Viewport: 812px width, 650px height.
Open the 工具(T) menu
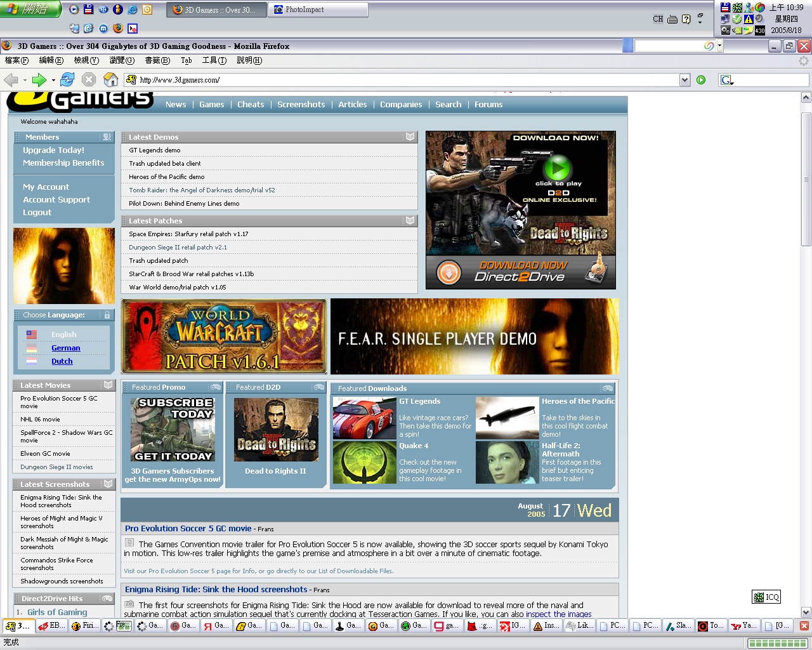[x=214, y=60]
